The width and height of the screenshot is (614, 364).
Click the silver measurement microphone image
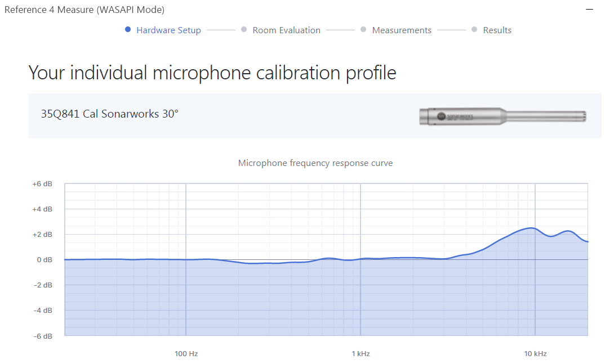tap(502, 116)
